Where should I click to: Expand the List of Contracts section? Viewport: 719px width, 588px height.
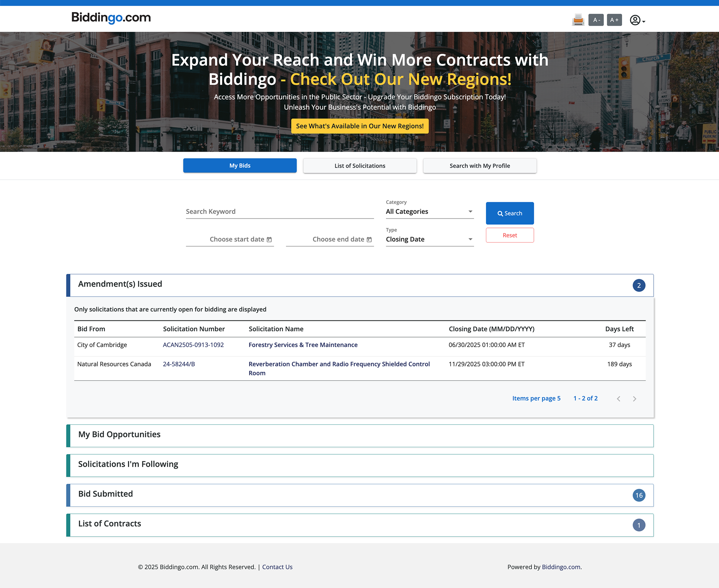pyautogui.click(x=360, y=525)
